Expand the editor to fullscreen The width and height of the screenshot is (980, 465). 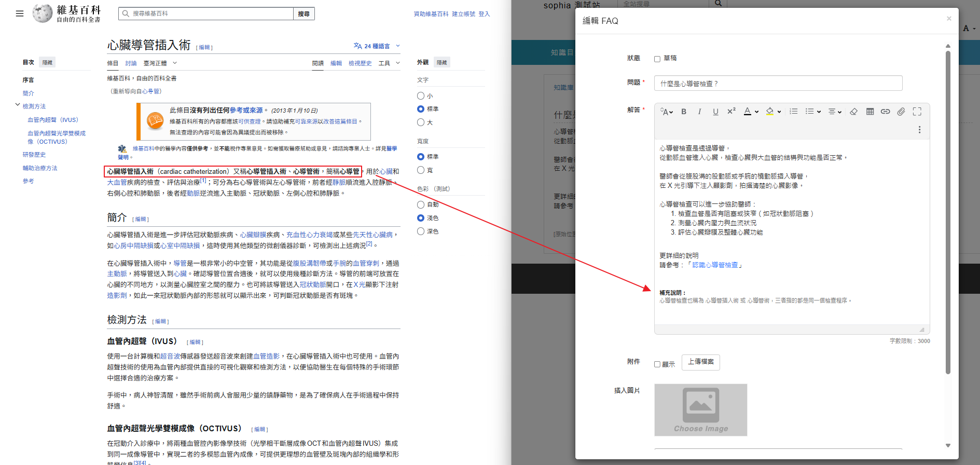point(917,112)
